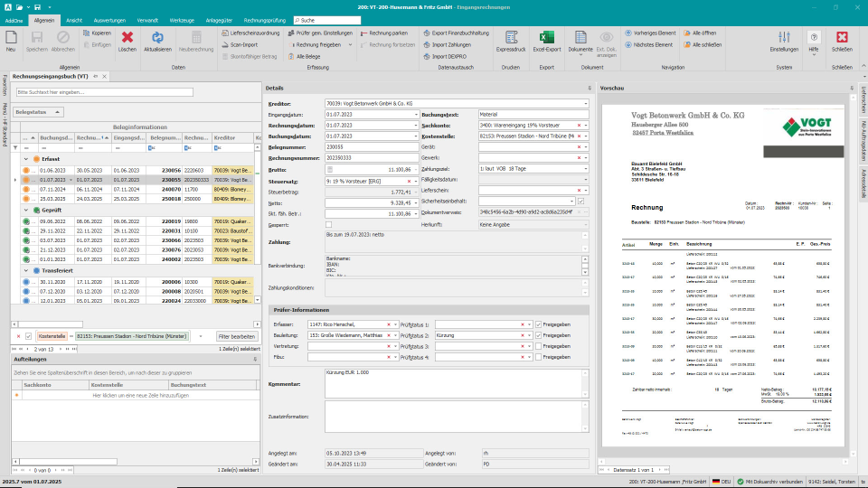Switch to the Auswertungen ribbon tab
868x488 pixels.
[x=109, y=19]
